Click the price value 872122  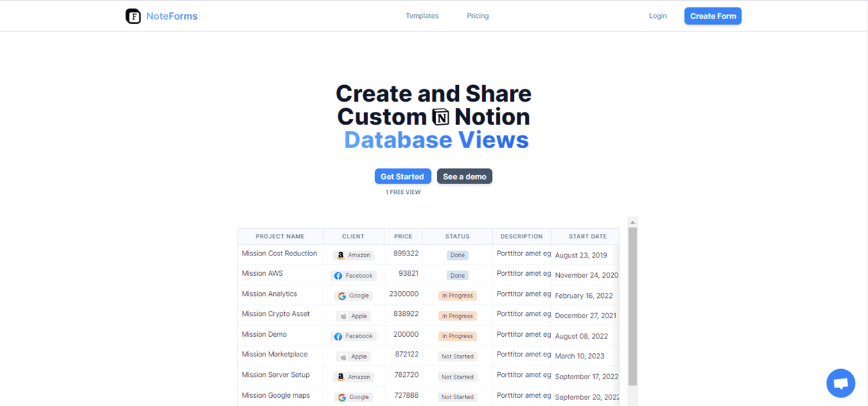click(x=407, y=355)
